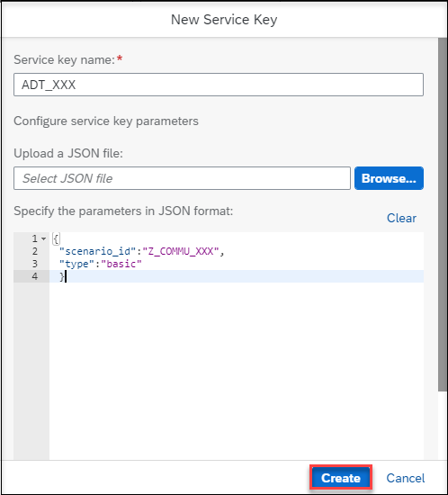Viewport: 448px width, 495px height.
Task: Click line number 4 in the editor gutter
Action: [35, 276]
